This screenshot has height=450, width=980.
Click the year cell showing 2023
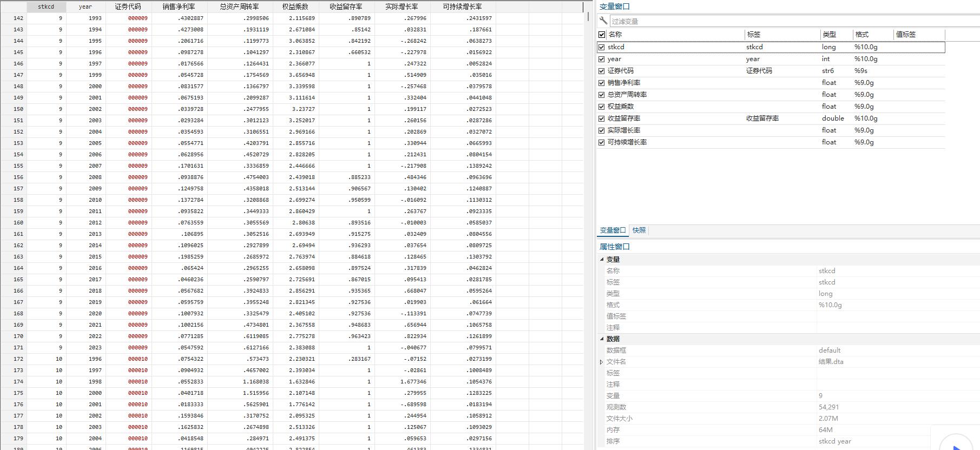pos(85,348)
